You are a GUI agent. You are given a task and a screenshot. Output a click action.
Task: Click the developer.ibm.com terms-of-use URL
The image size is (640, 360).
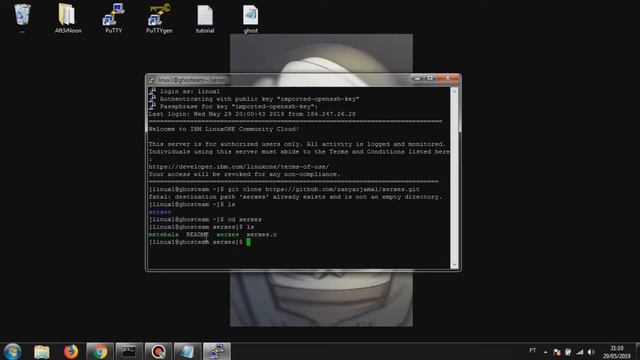click(x=239, y=167)
